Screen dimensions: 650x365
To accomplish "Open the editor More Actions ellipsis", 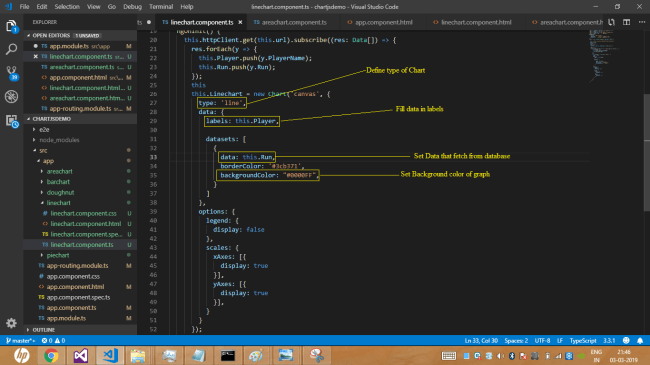I will tap(641, 22).
